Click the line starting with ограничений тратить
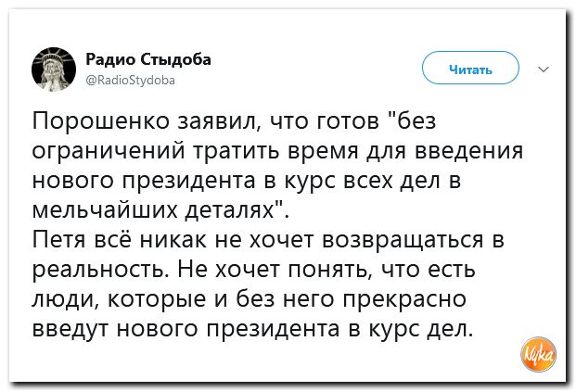The width and height of the screenshot is (576, 392). click(x=277, y=150)
